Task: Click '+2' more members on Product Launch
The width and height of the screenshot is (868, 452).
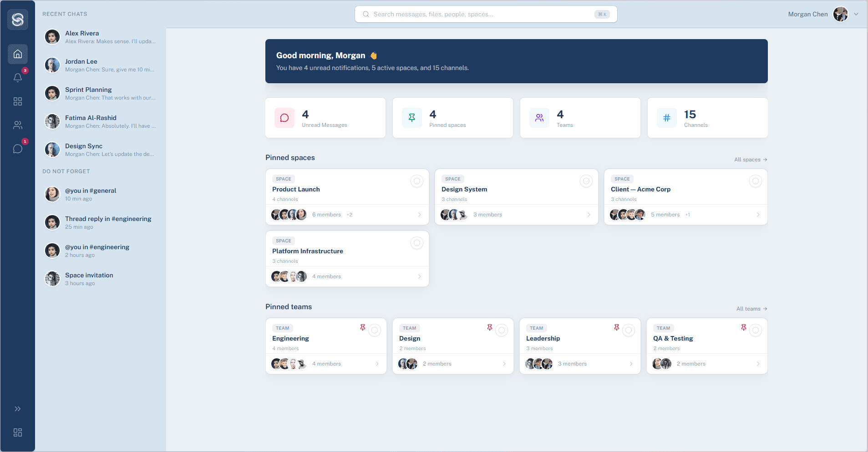Action: point(350,215)
